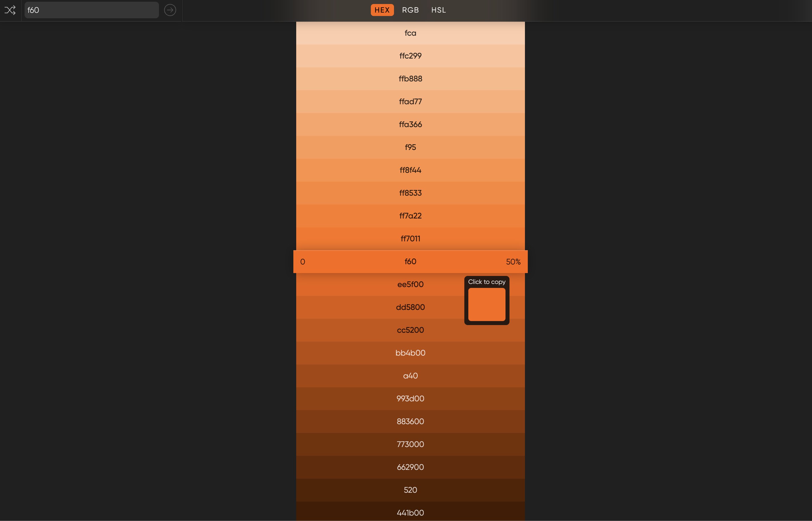Click the Click to copy preview swatch

click(487, 304)
